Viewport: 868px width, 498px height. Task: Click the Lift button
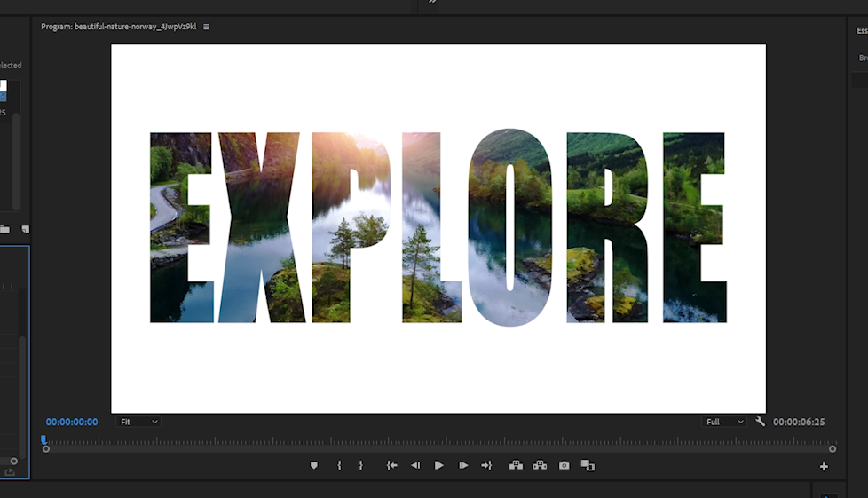[516, 466]
